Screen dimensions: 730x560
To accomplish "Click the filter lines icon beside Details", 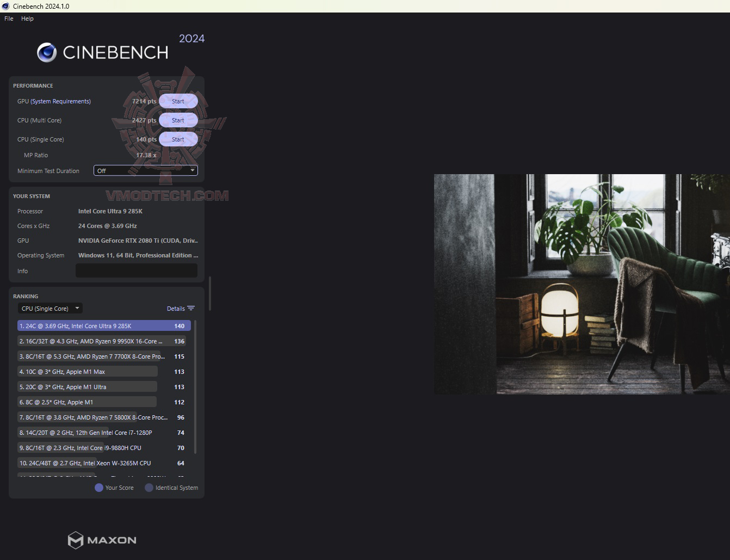I will point(191,309).
